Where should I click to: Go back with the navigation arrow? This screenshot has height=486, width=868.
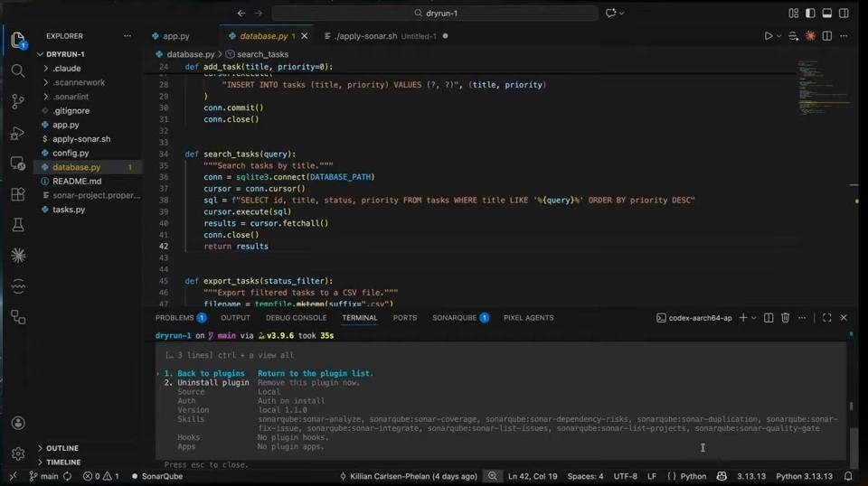(x=241, y=14)
